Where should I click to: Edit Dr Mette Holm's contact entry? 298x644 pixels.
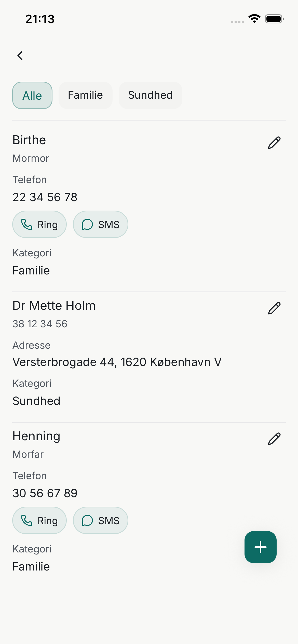tap(274, 308)
